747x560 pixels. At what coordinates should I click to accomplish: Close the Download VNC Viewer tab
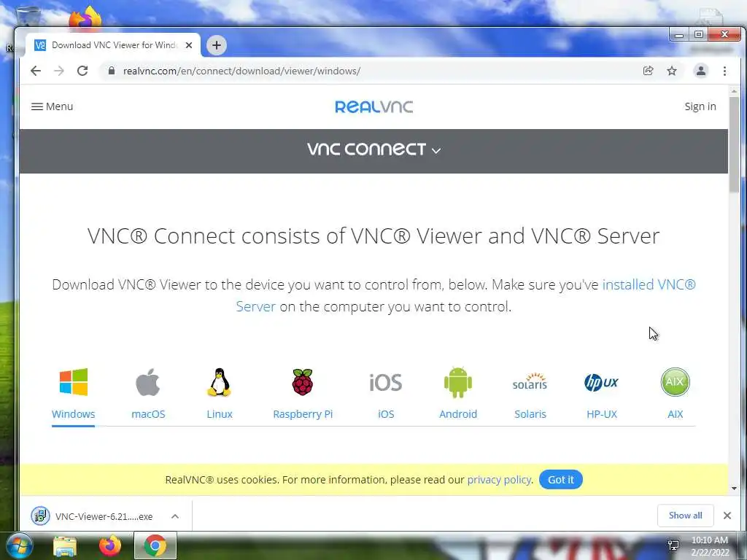pos(189,45)
